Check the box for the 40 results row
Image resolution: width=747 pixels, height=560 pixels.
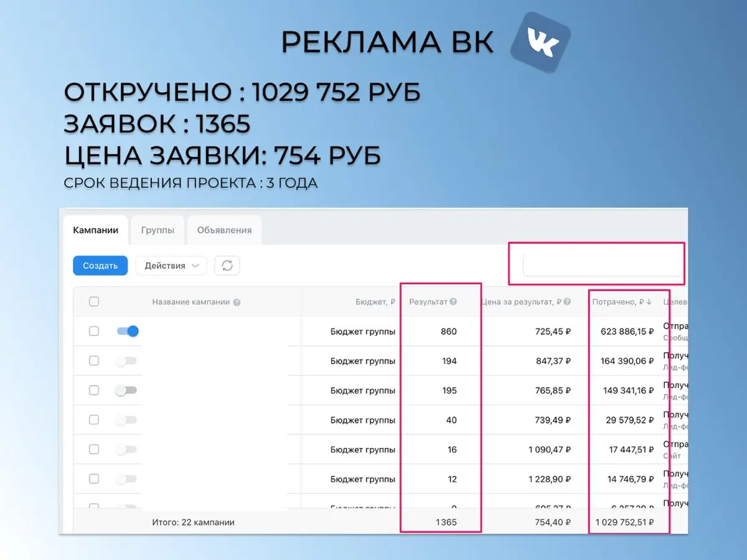click(x=94, y=420)
